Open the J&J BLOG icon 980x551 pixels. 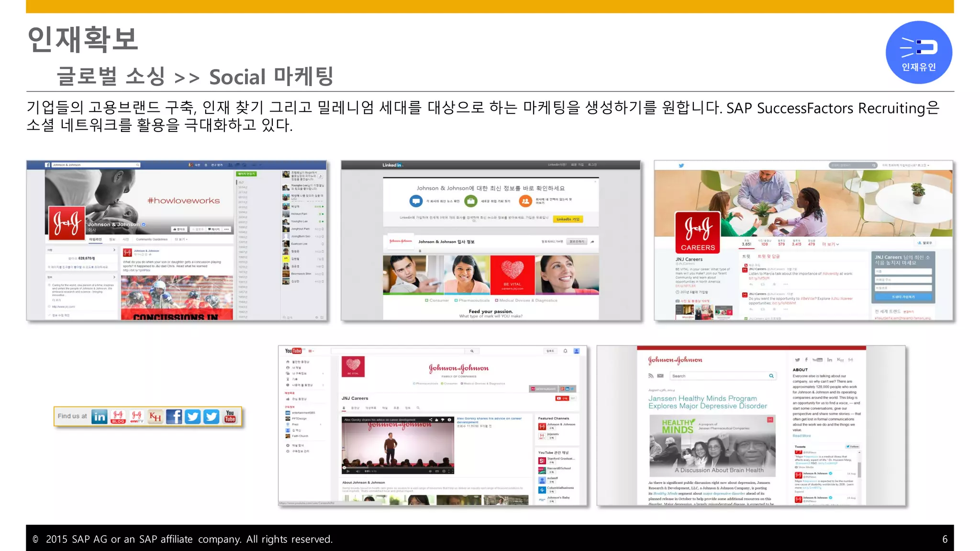(x=118, y=417)
